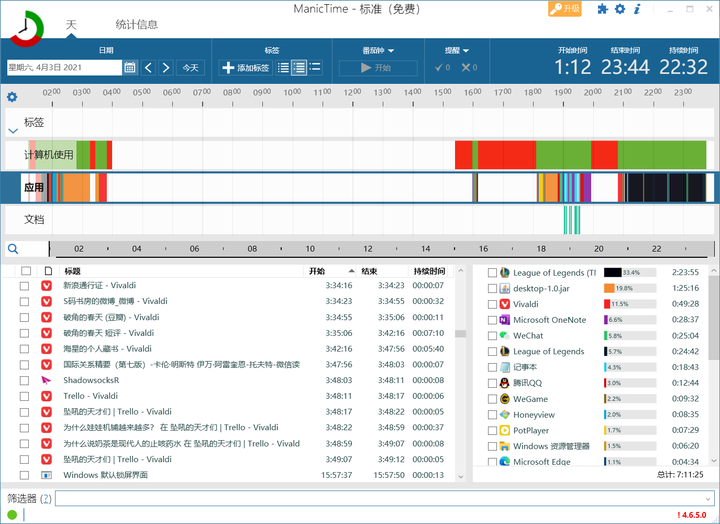Click the pomodoro 开始 play button

click(x=378, y=68)
